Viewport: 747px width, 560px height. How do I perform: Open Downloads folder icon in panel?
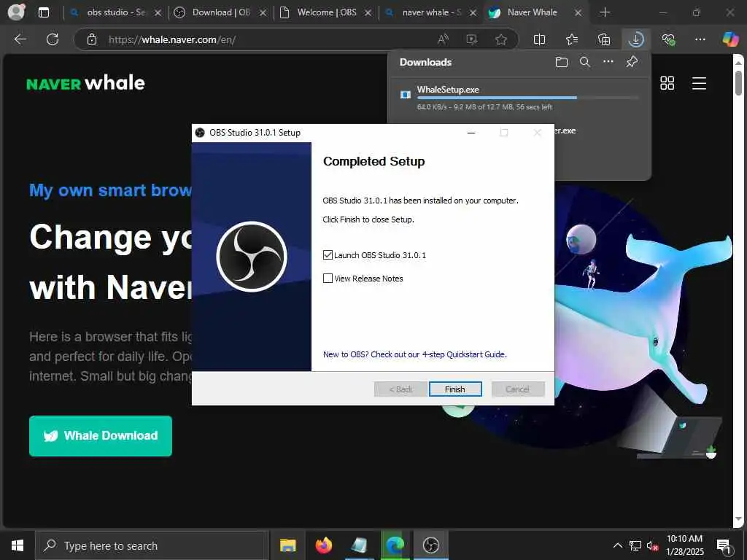(562, 62)
